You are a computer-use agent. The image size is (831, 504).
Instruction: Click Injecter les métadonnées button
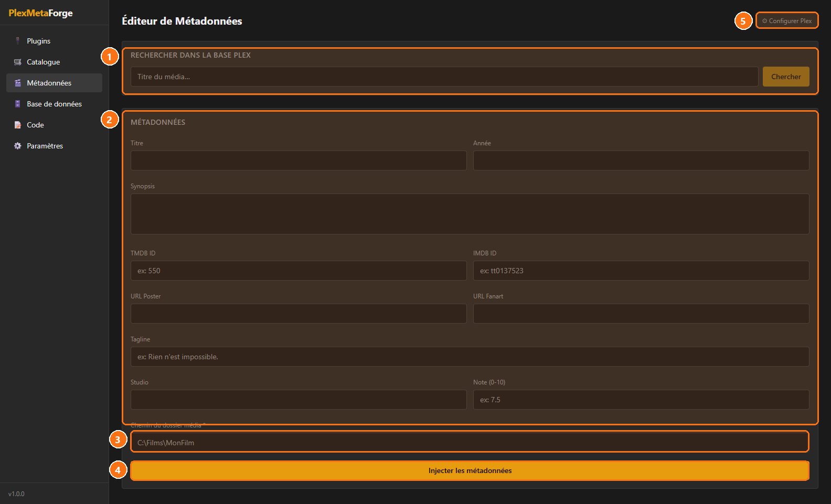(470, 470)
